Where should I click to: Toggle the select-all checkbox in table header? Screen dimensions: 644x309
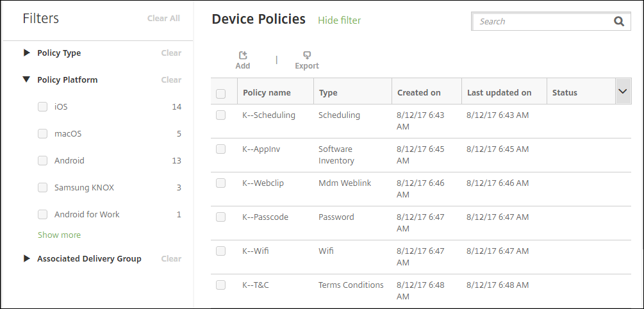(x=221, y=94)
